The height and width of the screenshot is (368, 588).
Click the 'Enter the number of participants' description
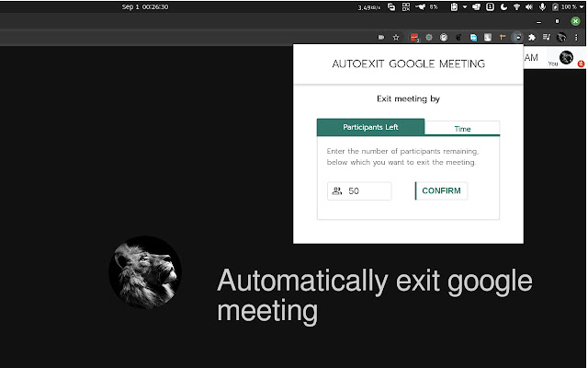click(x=402, y=156)
